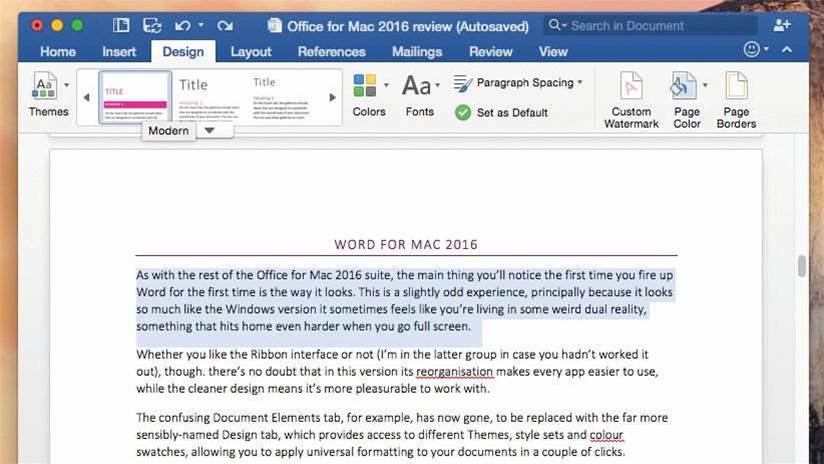Select the Modern style set thumbnail
824x464 pixels.
(x=135, y=97)
